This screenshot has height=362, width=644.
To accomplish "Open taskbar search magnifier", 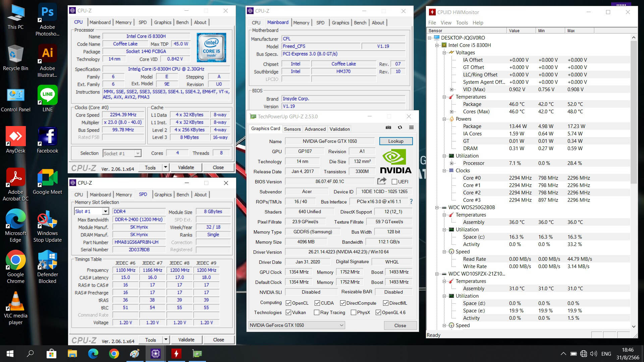I will pos(31,354).
